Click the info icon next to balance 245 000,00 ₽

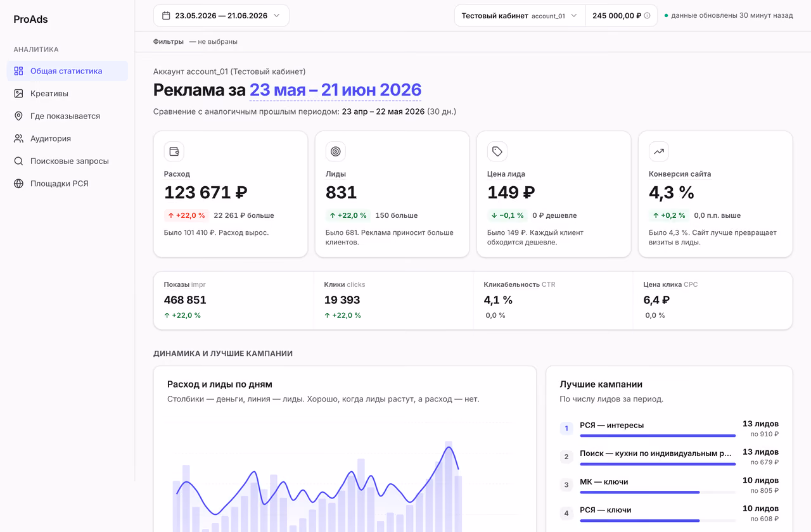(647, 16)
